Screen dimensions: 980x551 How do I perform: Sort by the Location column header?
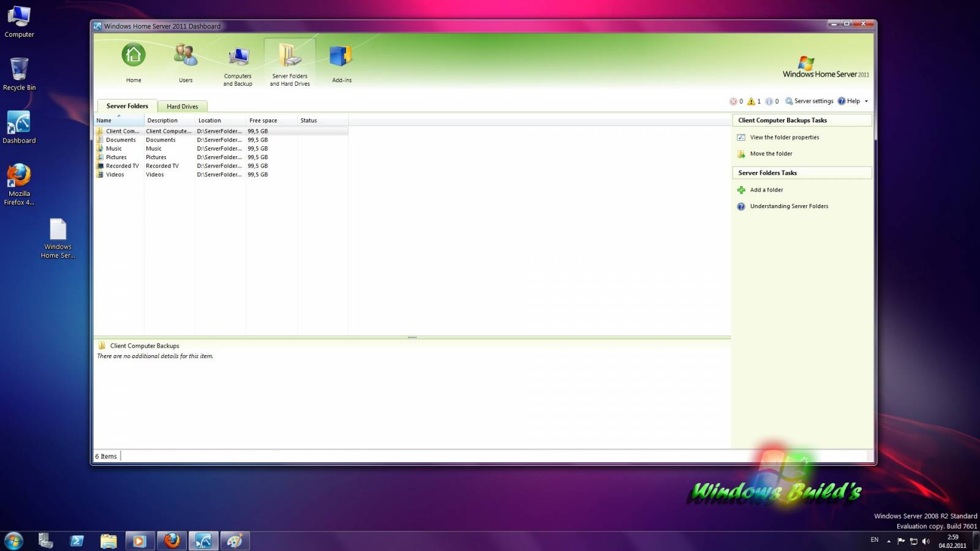click(221, 120)
